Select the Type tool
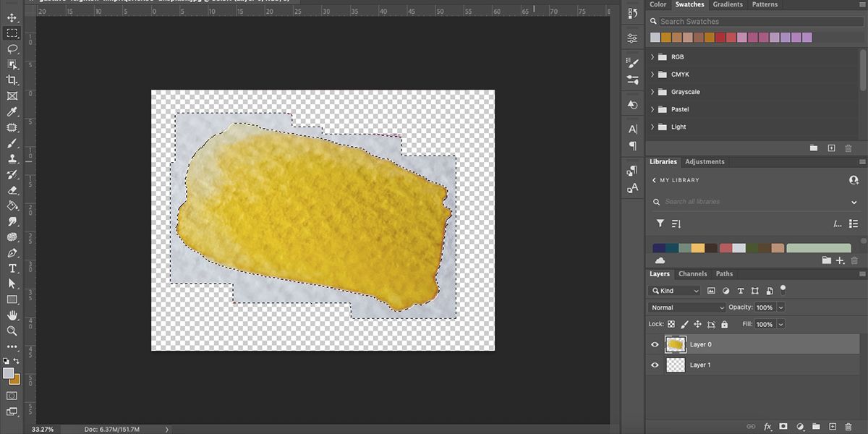 [12, 270]
